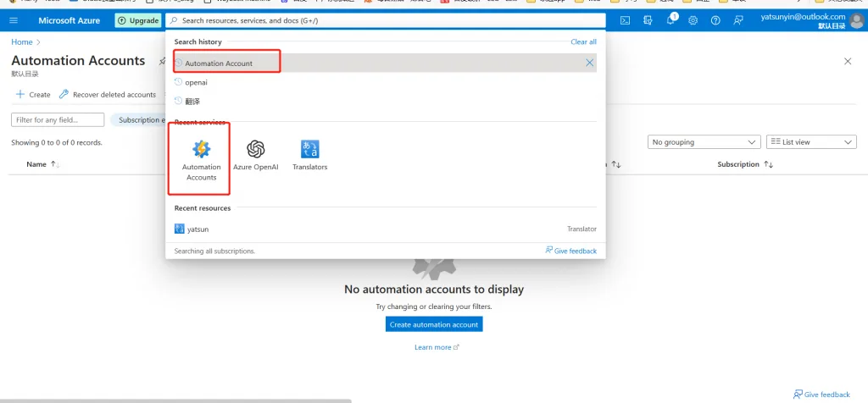Open portal settings gear
868x403 pixels.
693,20
